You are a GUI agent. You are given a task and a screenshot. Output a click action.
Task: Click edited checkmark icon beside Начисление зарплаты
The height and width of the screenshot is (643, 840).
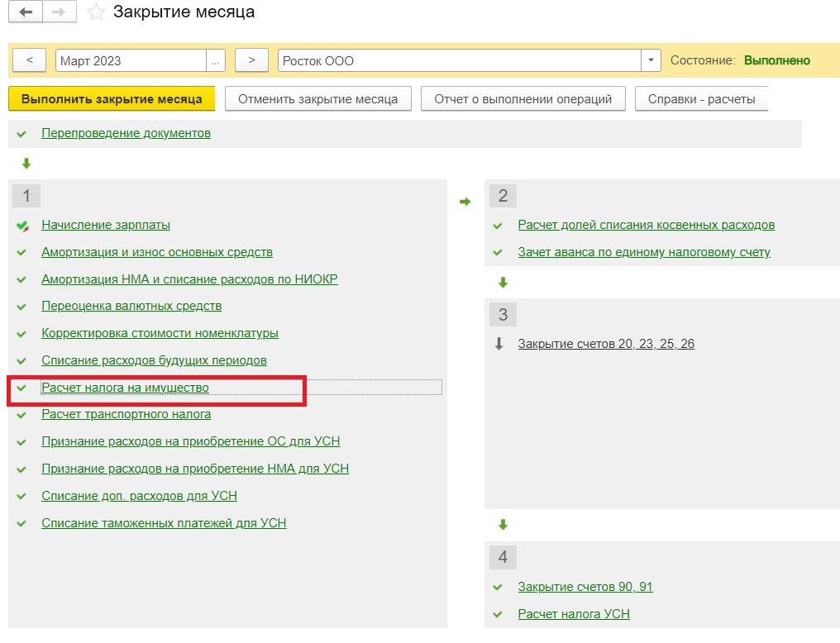[x=22, y=226]
